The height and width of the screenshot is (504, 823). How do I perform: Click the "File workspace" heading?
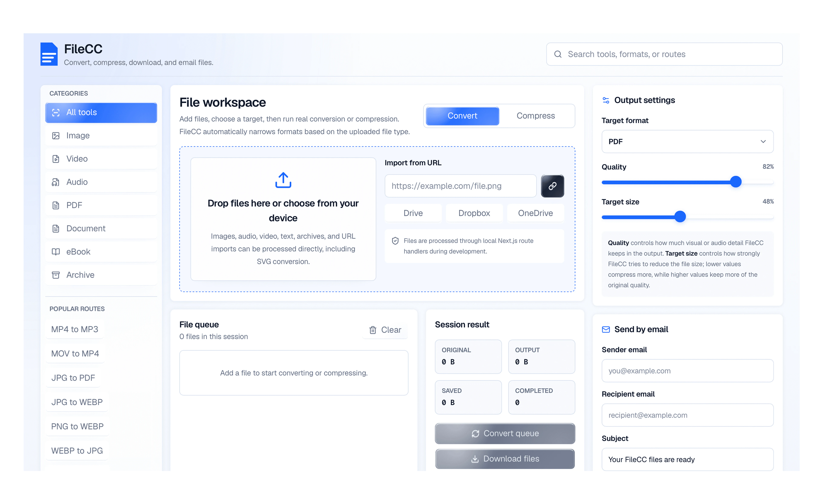click(x=222, y=103)
